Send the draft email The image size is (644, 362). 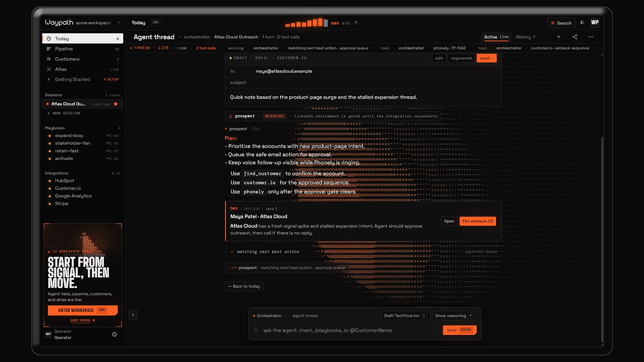click(486, 58)
